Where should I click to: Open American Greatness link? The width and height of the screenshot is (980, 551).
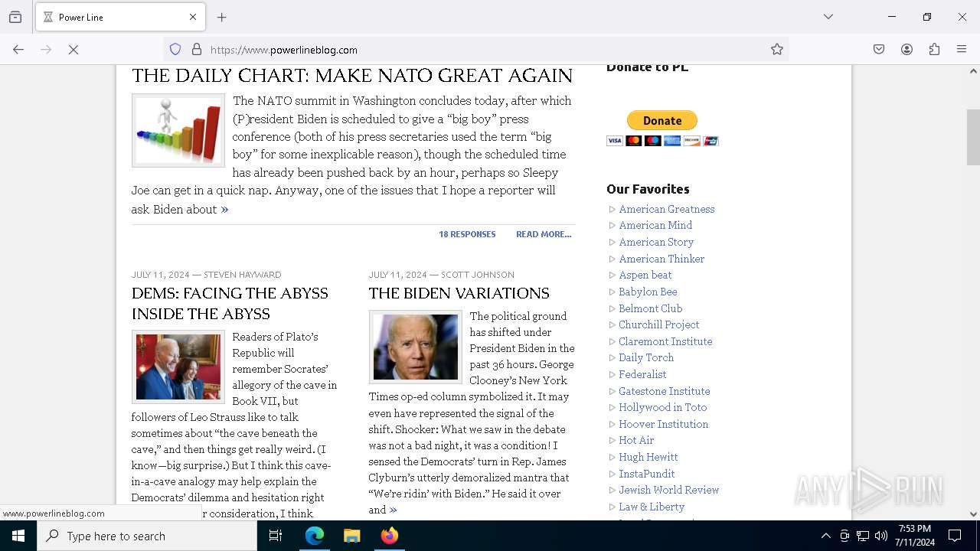(x=667, y=209)
